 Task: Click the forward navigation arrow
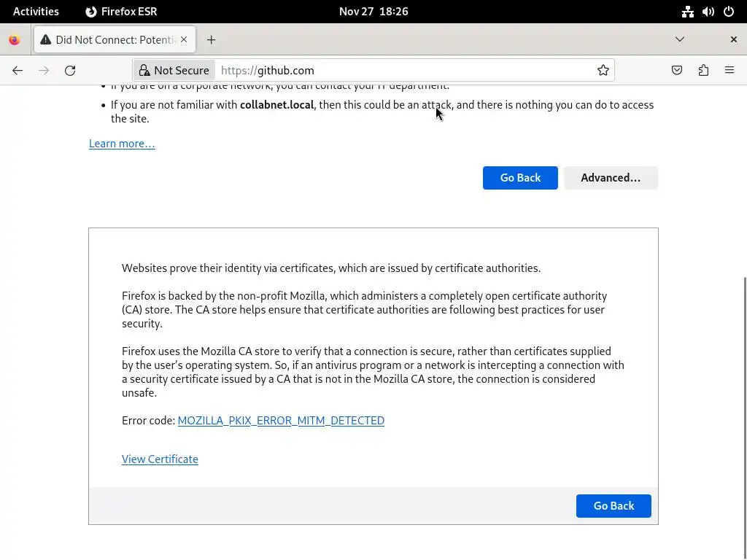coord(44,71)
